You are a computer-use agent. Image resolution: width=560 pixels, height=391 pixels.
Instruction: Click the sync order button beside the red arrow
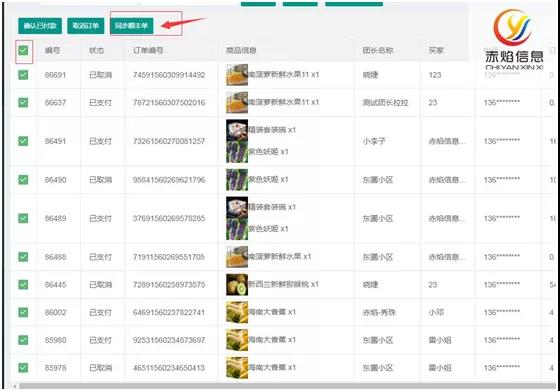(x=131, y=26)
